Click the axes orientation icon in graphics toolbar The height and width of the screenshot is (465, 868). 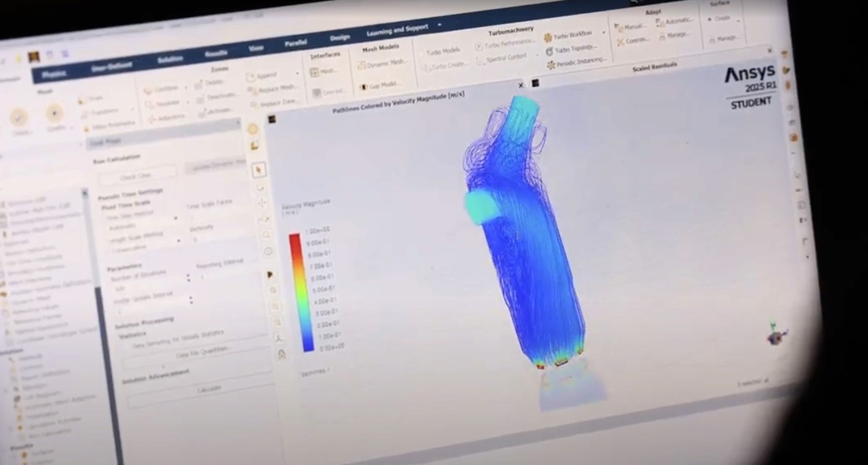pyautogui.click(x=279, y=338)
